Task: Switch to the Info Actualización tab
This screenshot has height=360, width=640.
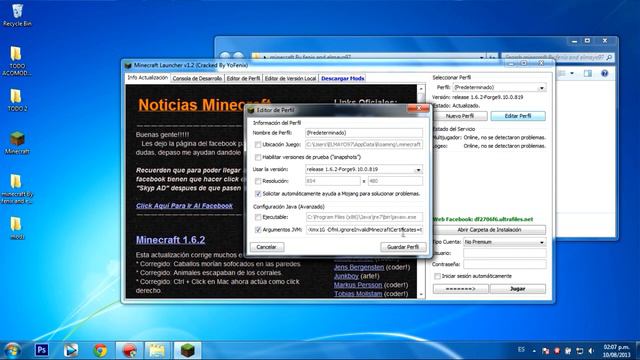Action: (x=147, y=78)
